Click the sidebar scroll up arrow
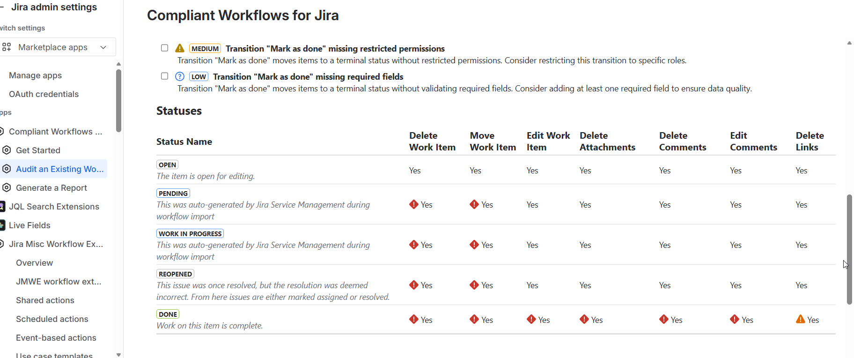This screenshot has width=868, height=358. [118, 64]
